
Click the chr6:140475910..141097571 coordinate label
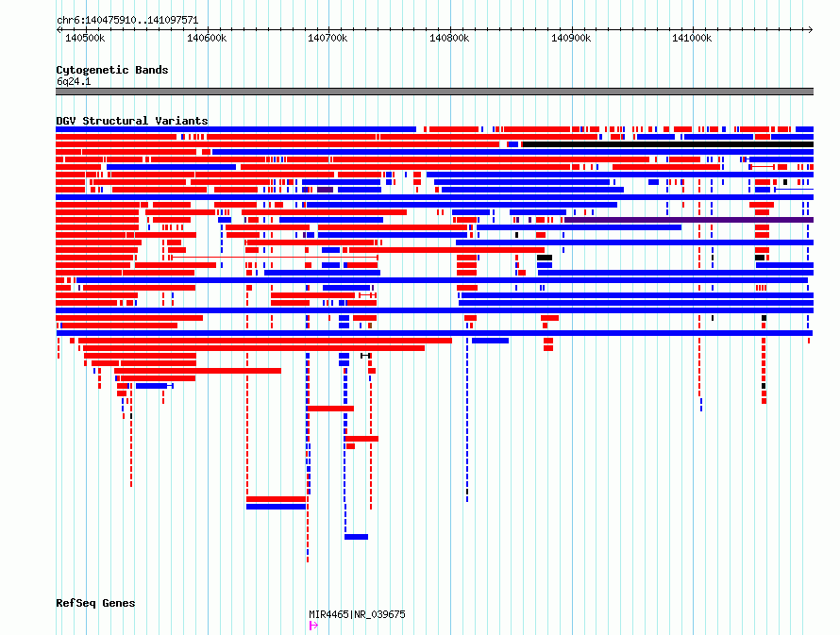tap(127, 20)
